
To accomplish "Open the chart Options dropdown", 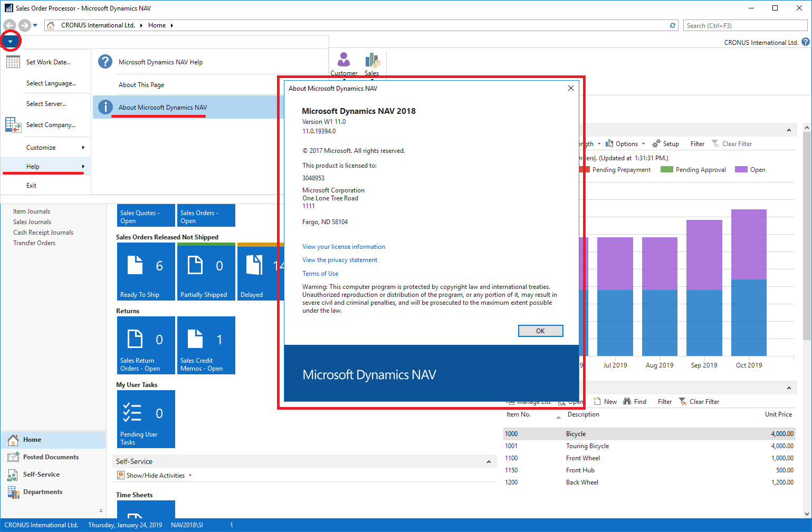I will click(626, 144).
